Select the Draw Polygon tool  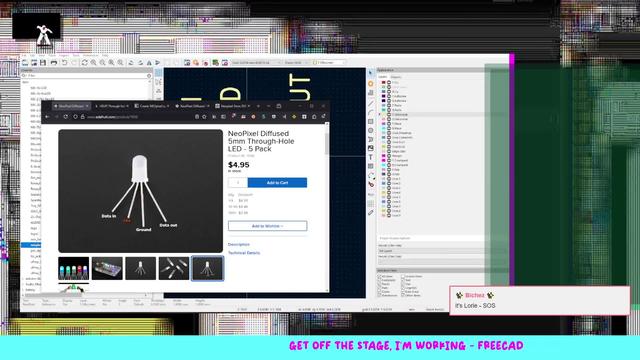pos(371,140)
